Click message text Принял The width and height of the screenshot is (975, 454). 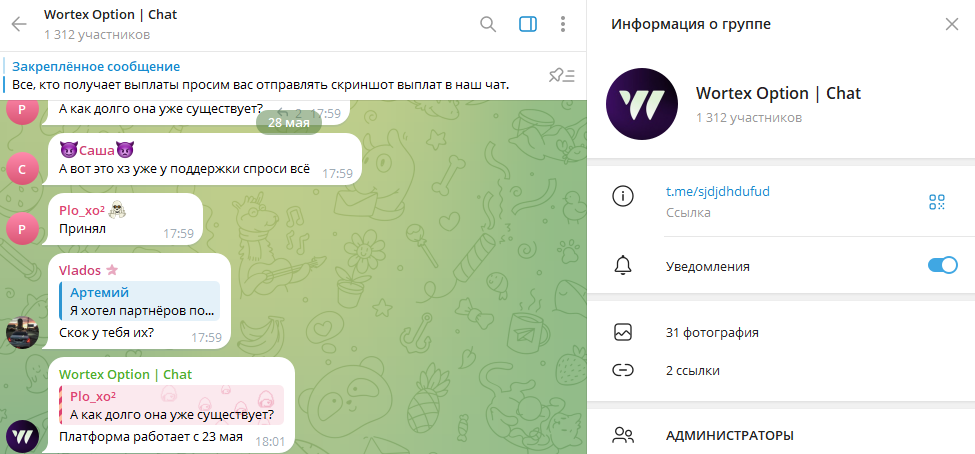83,229
